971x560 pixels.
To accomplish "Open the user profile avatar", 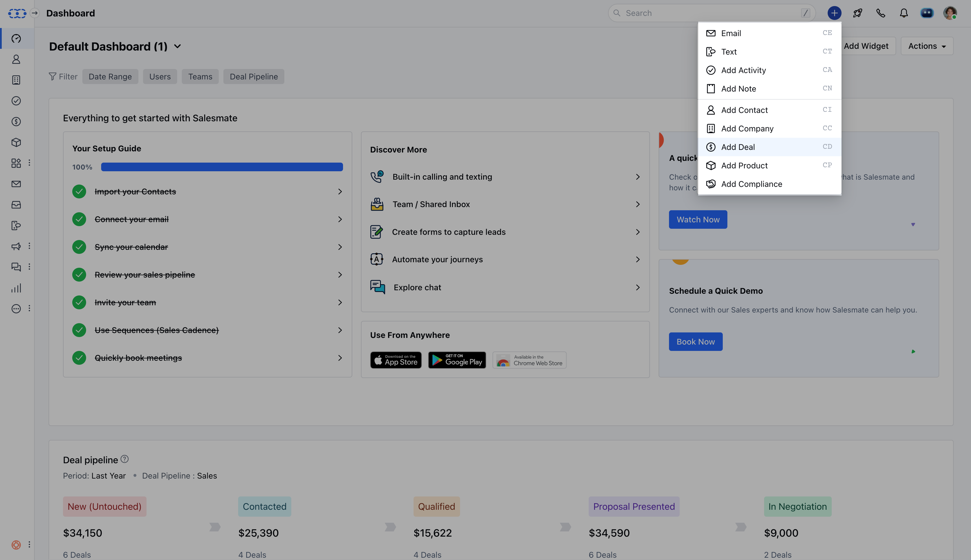I will point(950,13).
